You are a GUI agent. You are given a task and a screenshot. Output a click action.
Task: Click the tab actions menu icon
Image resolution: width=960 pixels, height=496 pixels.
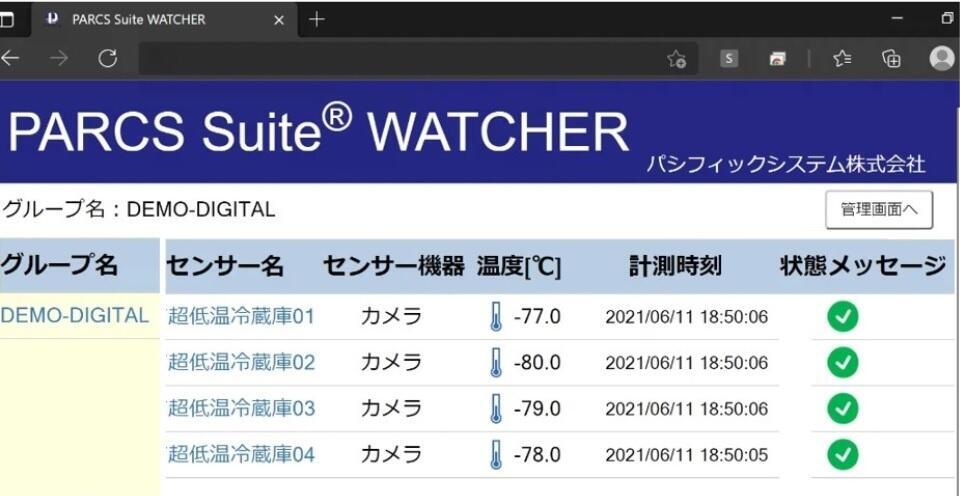[6, 20]
